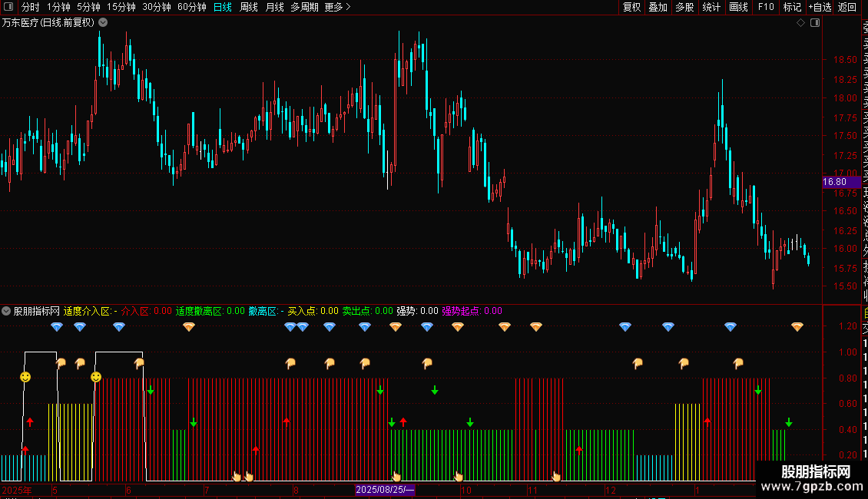Click the last orange diamond marker

[797, 327]
